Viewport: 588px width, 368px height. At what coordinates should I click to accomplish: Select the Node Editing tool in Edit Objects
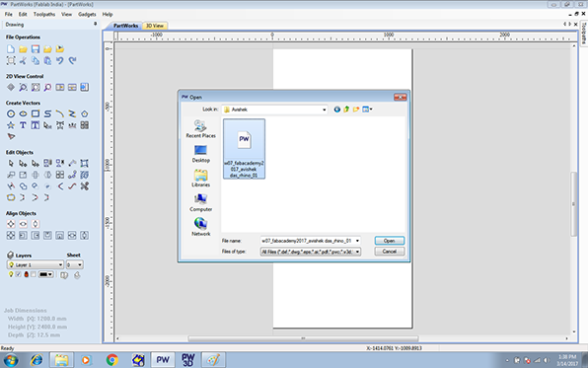point(23,163)
